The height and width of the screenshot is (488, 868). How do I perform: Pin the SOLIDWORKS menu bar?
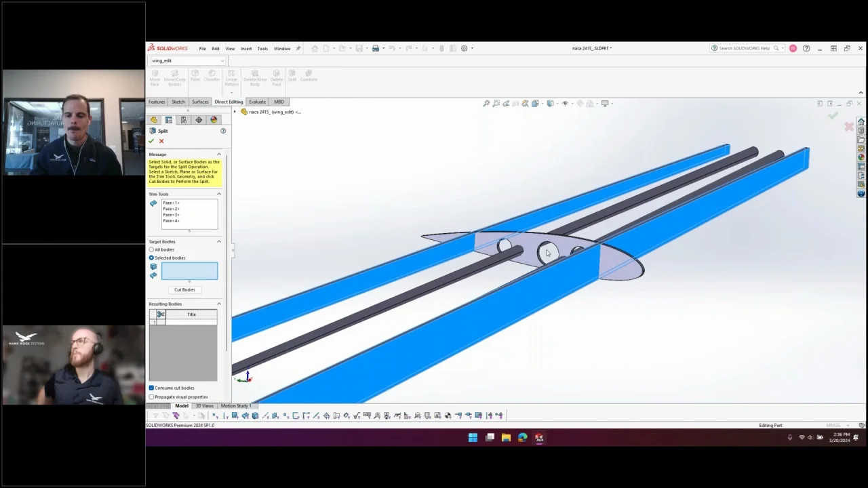298,48
